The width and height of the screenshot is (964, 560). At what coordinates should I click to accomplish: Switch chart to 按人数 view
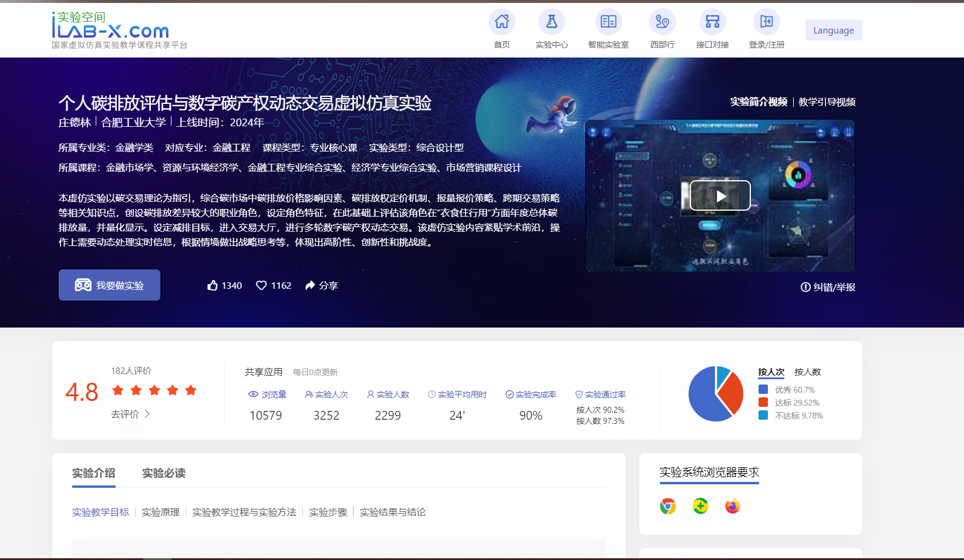[x=807, y=372]
